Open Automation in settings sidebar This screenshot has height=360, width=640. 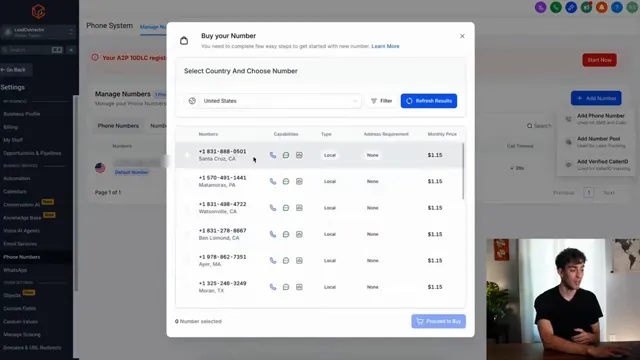(17, 178)
